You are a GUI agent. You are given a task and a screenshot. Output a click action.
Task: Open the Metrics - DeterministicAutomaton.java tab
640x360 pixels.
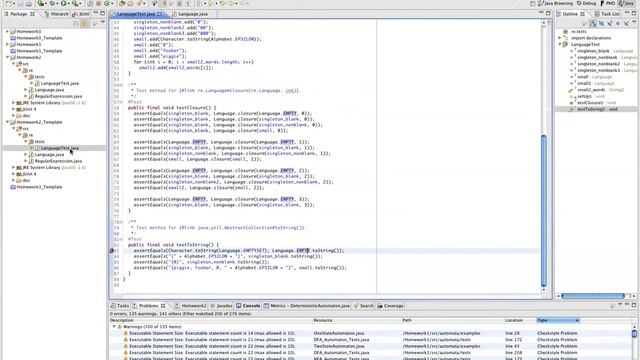coord(307,306)
